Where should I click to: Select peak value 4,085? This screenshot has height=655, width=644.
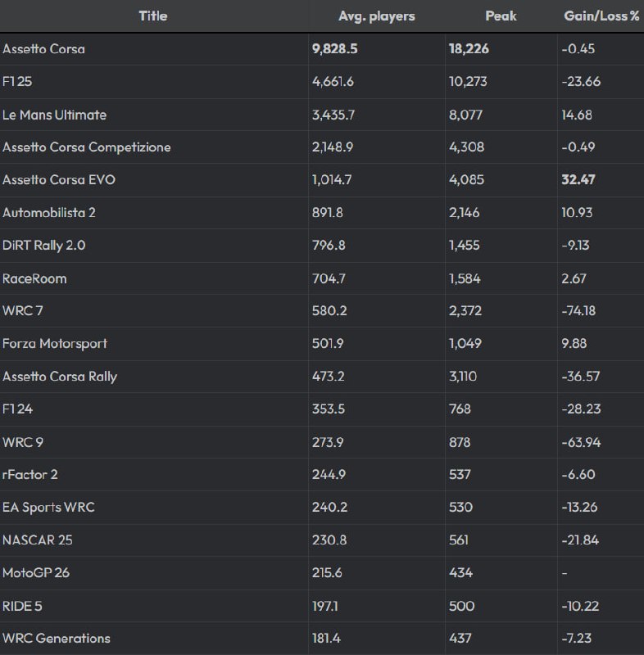[x=466, y=179]
